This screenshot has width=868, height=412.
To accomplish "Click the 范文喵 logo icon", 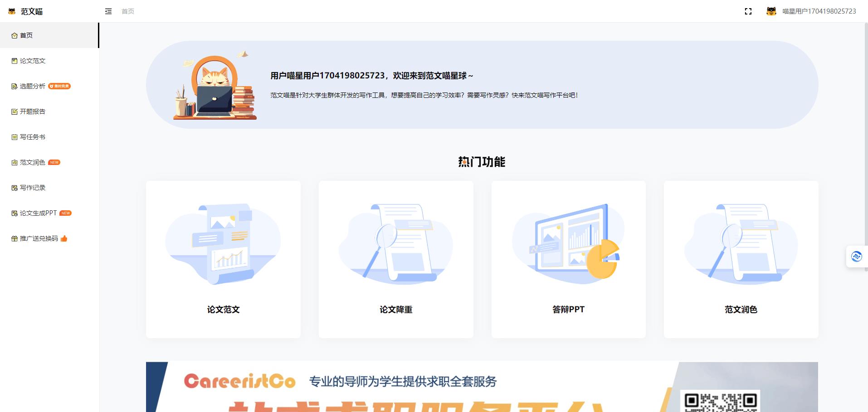I will pos(12,11).
